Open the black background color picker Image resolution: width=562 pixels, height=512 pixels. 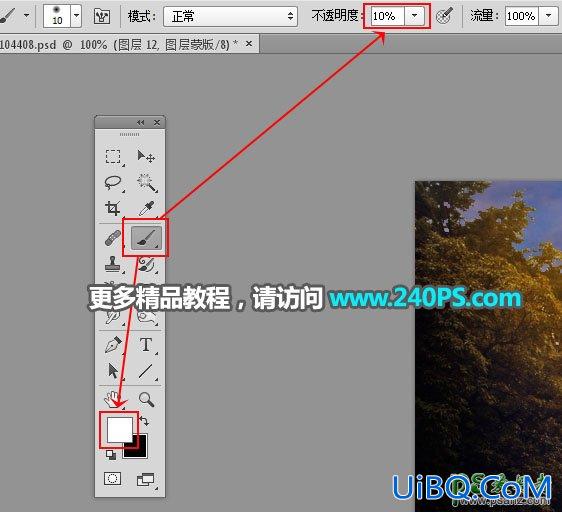[140, 450]
